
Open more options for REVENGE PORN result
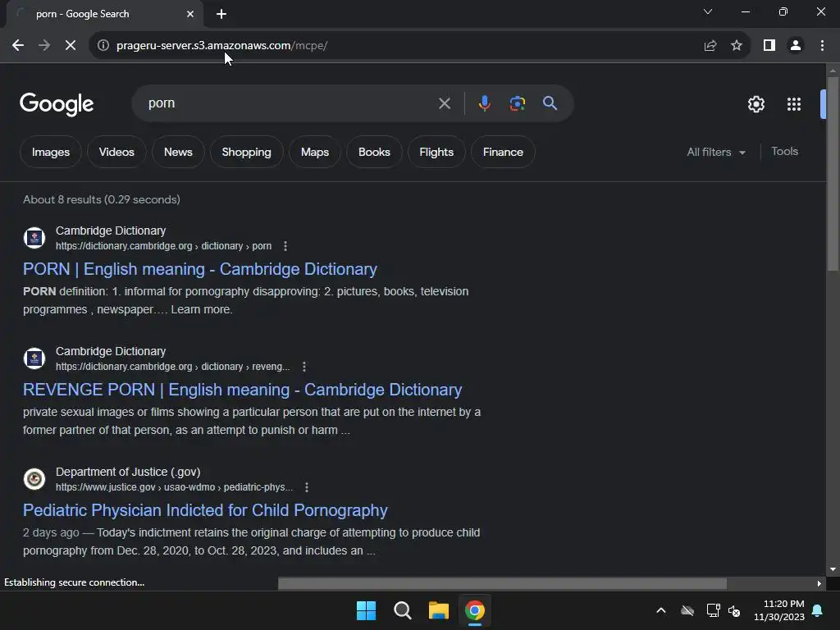click(304, 367)
